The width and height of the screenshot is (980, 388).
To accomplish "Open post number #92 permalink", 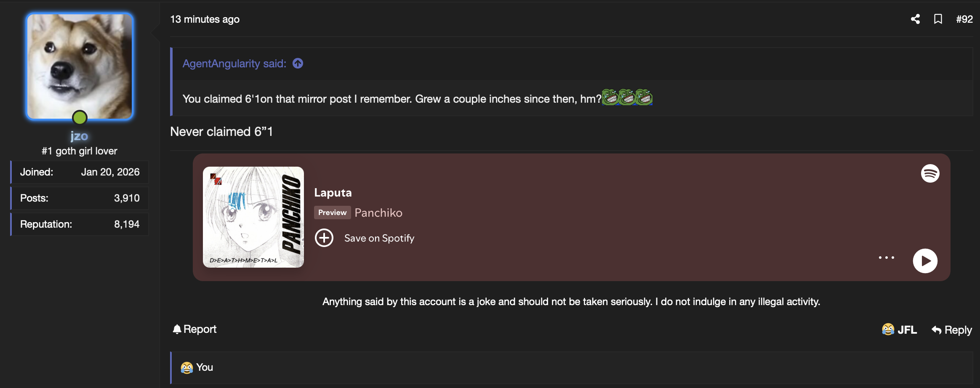I will [x=964, y=19].
